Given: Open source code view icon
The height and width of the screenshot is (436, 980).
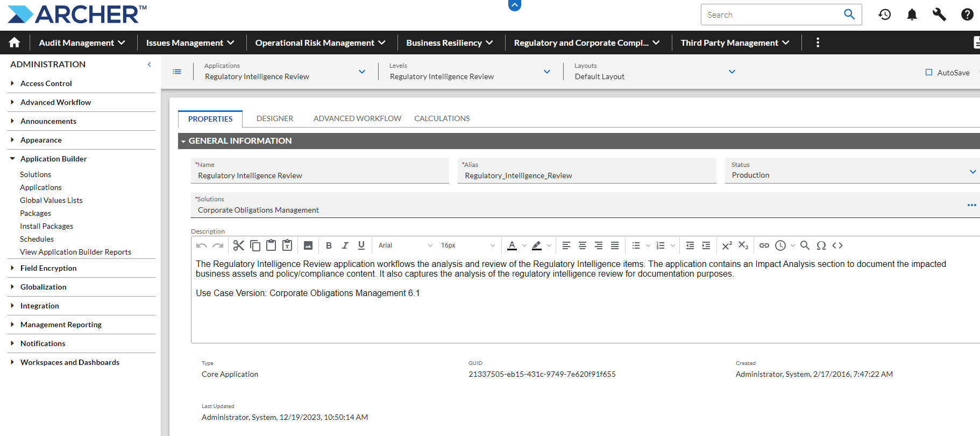Looking at the screenshot, I should pyautogui.click(x=837, y=245).
